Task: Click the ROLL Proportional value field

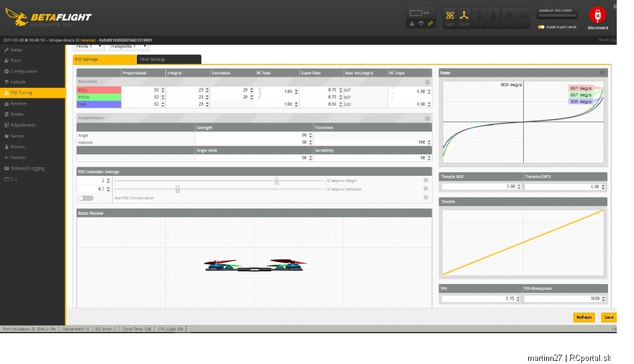Action: click(143, 90)
